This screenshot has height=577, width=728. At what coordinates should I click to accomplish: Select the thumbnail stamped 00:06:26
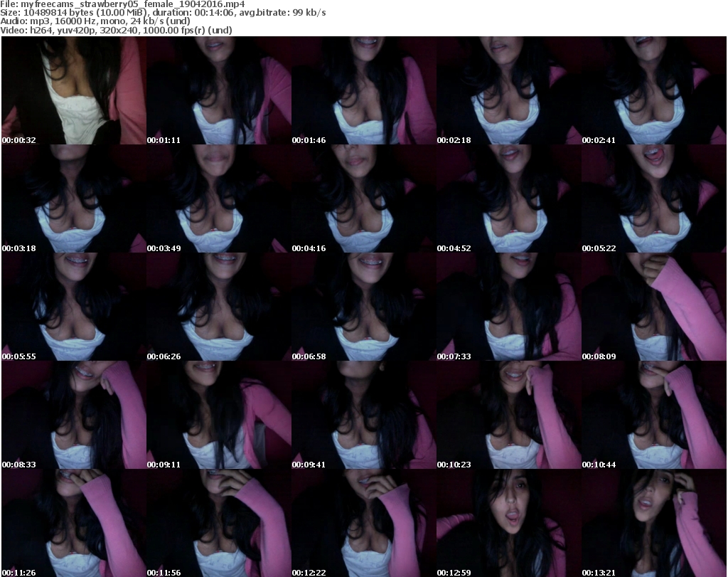click(219, 307)
